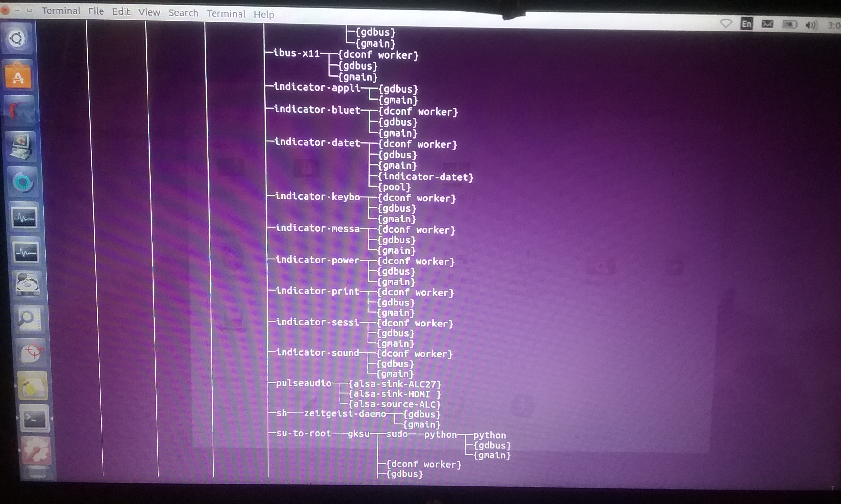Click the mail envelope messaging indicator
841x504 pixels.
(767, 24)
